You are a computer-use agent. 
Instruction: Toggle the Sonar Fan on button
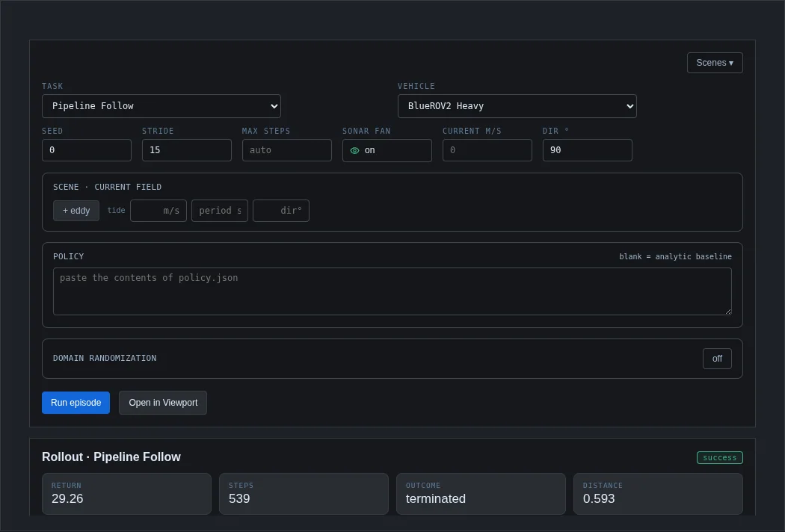[387, 150]
